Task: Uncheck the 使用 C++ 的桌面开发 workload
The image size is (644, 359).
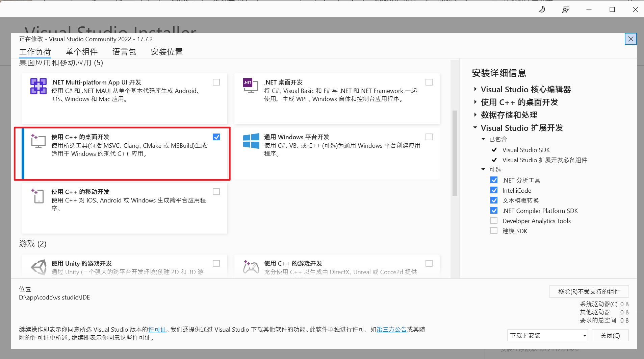Action: coord(216,137)
